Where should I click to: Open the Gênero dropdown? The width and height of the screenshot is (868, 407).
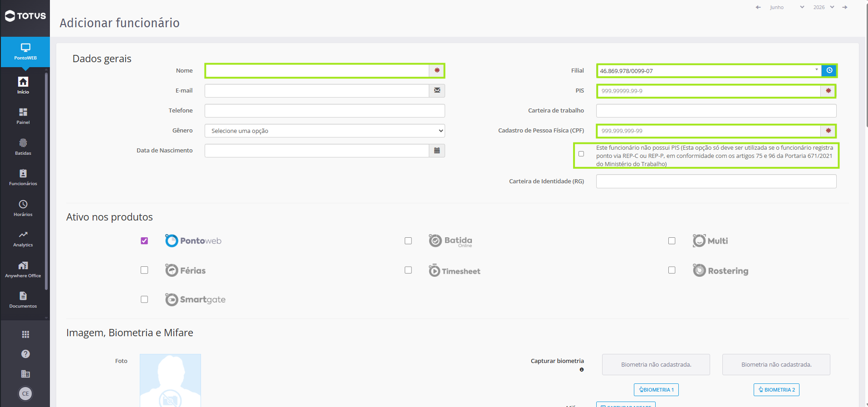tap(324, 131)
